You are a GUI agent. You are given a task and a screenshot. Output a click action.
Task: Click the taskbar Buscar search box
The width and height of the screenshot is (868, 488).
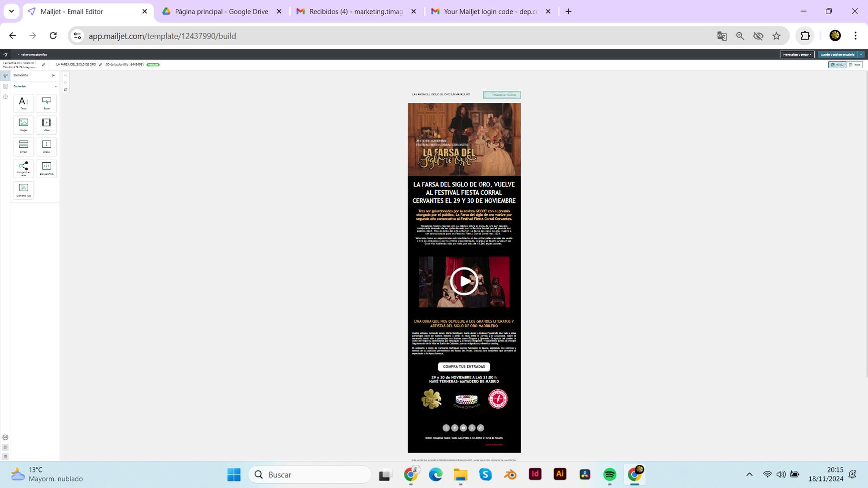pos(310,474)
